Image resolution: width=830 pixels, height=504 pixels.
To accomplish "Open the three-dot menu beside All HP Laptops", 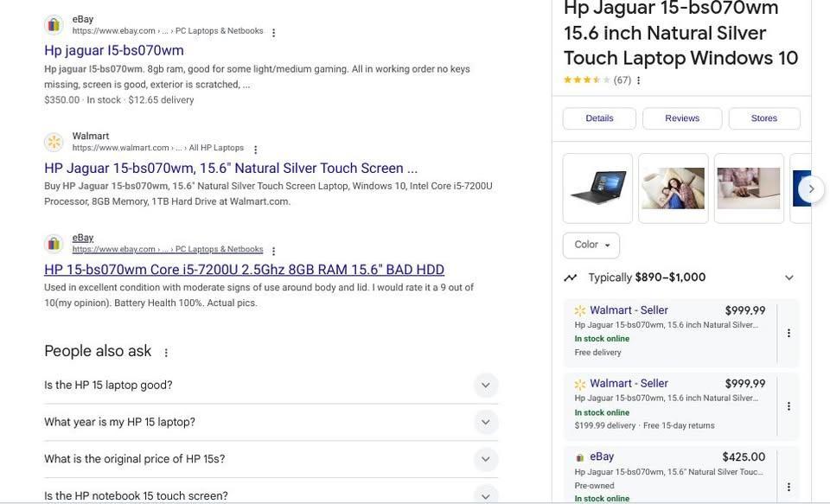I will (256, 150).
